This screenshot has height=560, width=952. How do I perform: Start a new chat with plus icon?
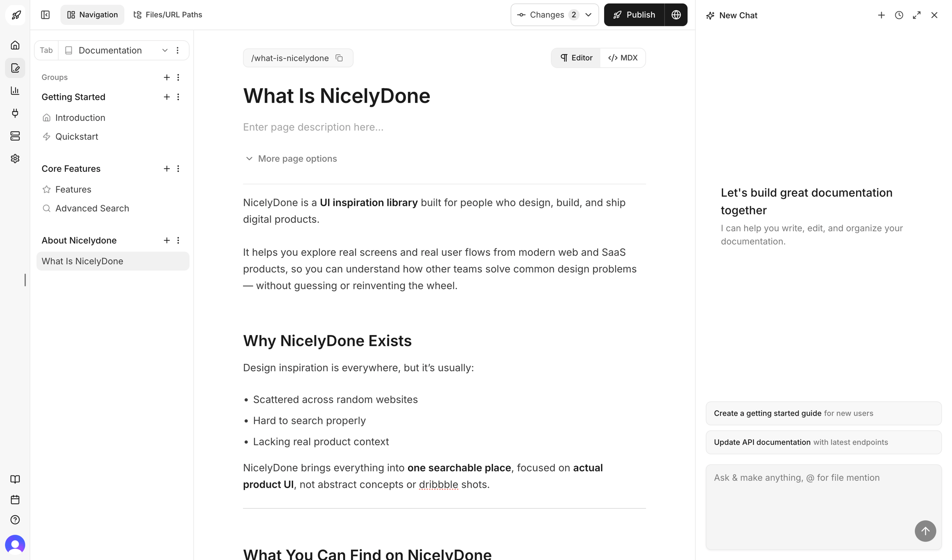881,15
